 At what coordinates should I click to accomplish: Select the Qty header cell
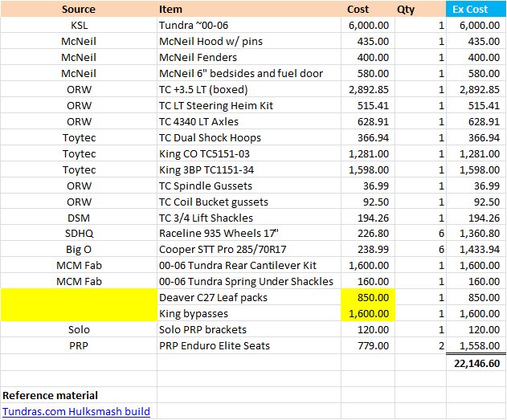pyautogui.click(x=420, y=9)
